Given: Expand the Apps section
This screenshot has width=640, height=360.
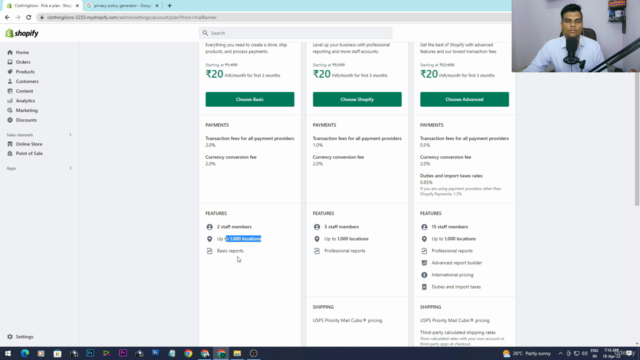Looking at the screenshot, I should coord(70,168).
